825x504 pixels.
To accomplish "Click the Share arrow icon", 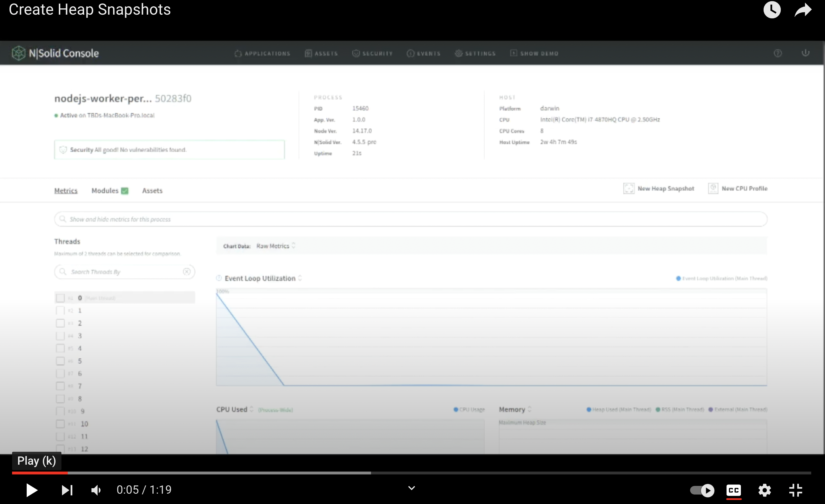I will point(803,10).
